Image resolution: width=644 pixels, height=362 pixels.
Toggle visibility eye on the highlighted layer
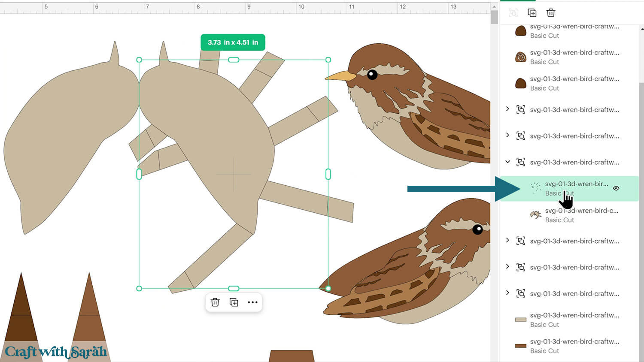(616, 188)
